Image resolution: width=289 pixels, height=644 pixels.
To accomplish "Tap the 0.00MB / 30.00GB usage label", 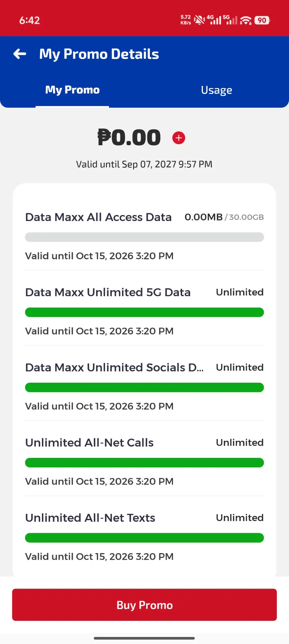I will 224,217.
